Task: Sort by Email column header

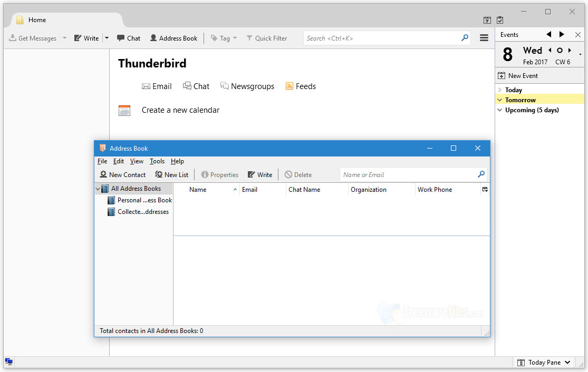Action: (x=263, y=190)
